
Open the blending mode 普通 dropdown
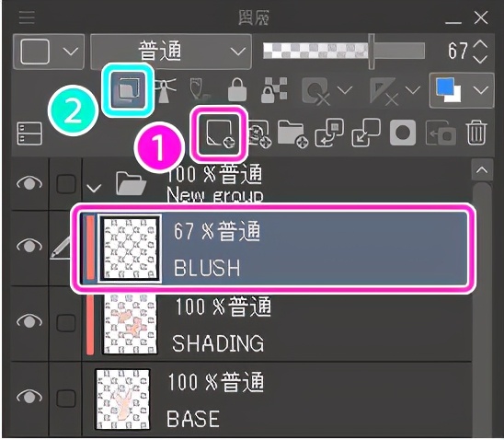tap(171, 52)
